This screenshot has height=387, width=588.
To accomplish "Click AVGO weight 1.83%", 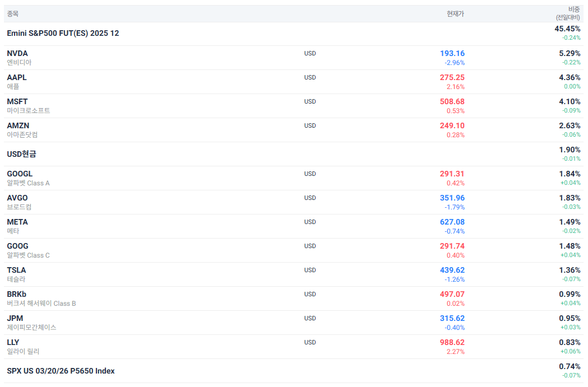I will tap(570, 198).
